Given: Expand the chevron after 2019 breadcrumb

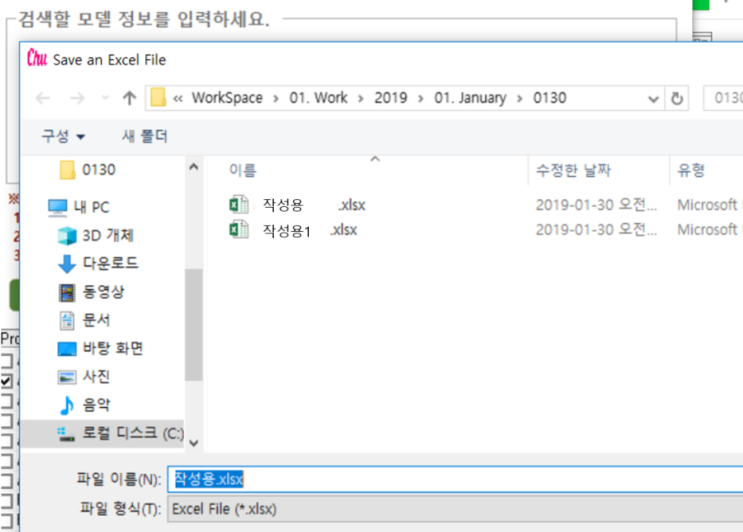Looking at the screenshot, I should (x=421, y=99).
